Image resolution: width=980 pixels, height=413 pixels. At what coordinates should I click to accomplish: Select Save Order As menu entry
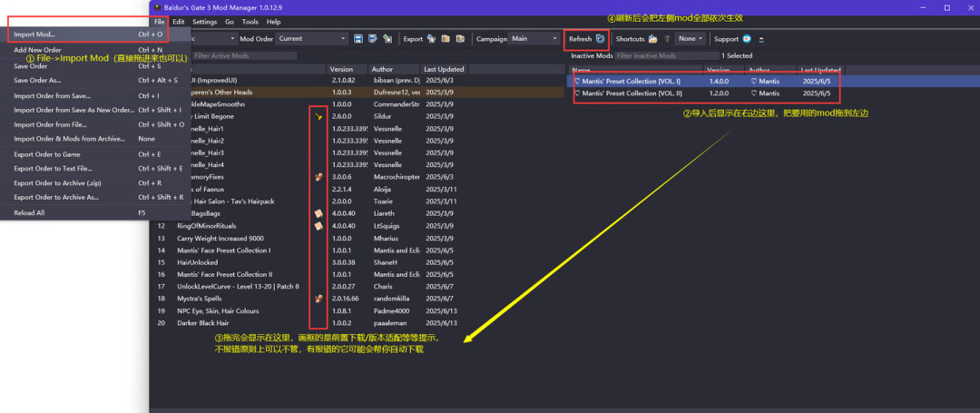pos(96,80)
